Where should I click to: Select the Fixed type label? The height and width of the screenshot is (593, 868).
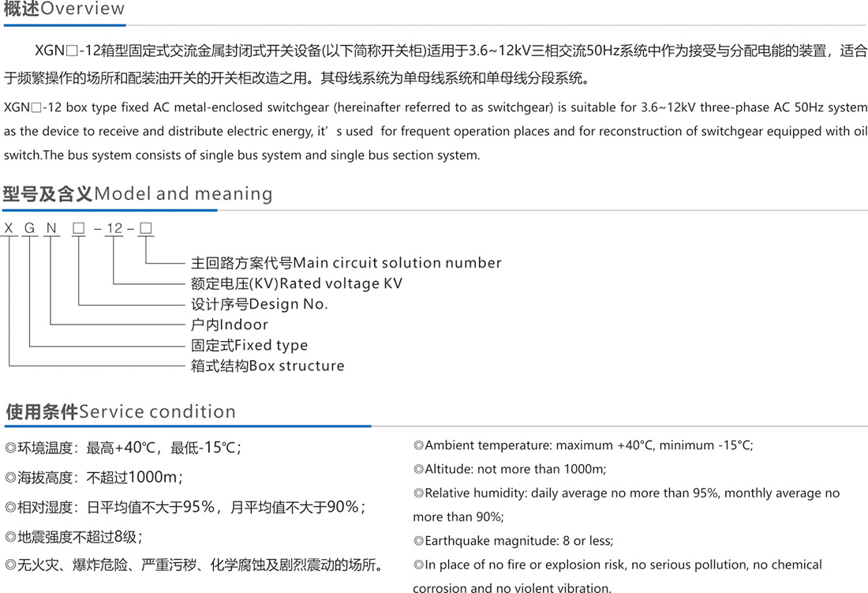tap(249, 345)
